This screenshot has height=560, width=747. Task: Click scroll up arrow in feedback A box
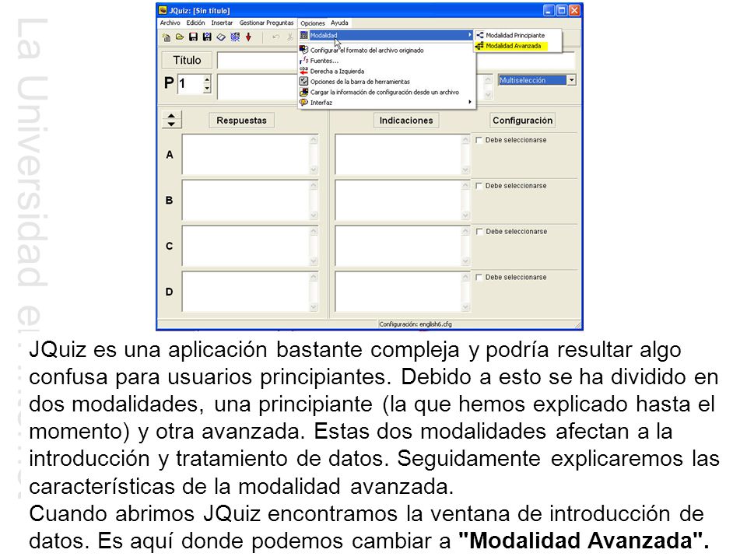tap(466, 139)
